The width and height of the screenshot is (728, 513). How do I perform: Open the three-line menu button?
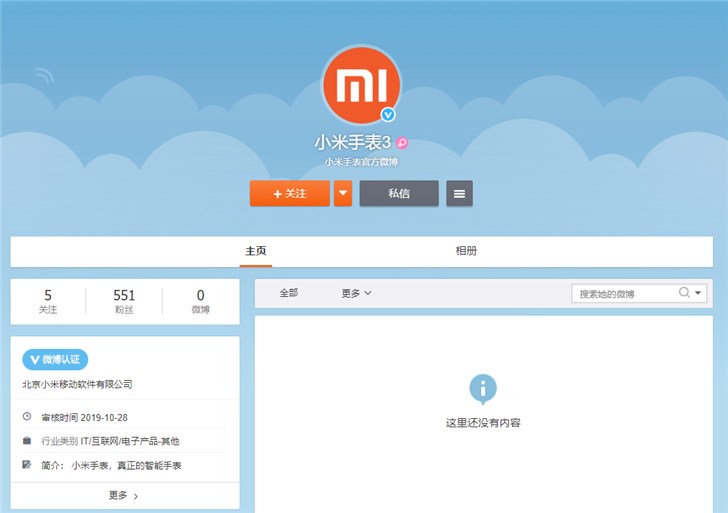click(x=459, y=193)
